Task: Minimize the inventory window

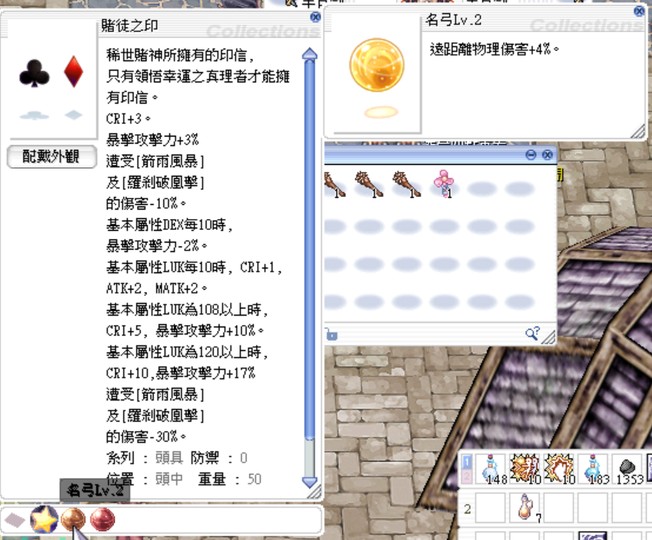Action: [532, 155]
